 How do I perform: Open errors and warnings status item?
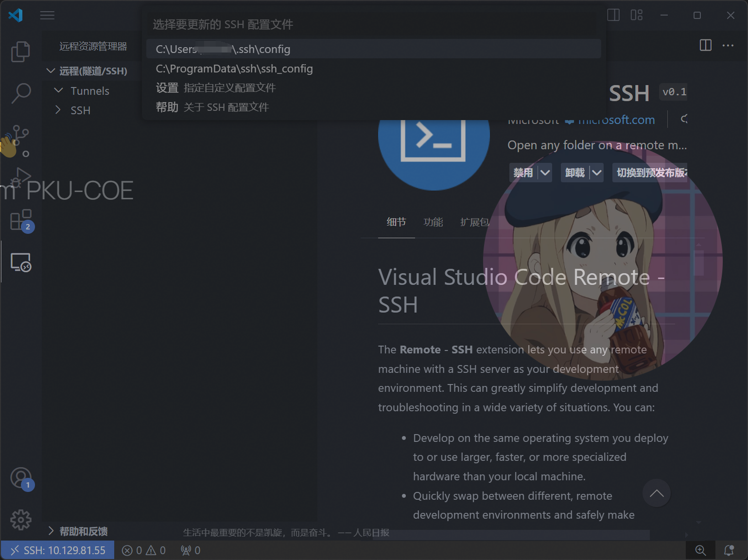click(143, 550)
